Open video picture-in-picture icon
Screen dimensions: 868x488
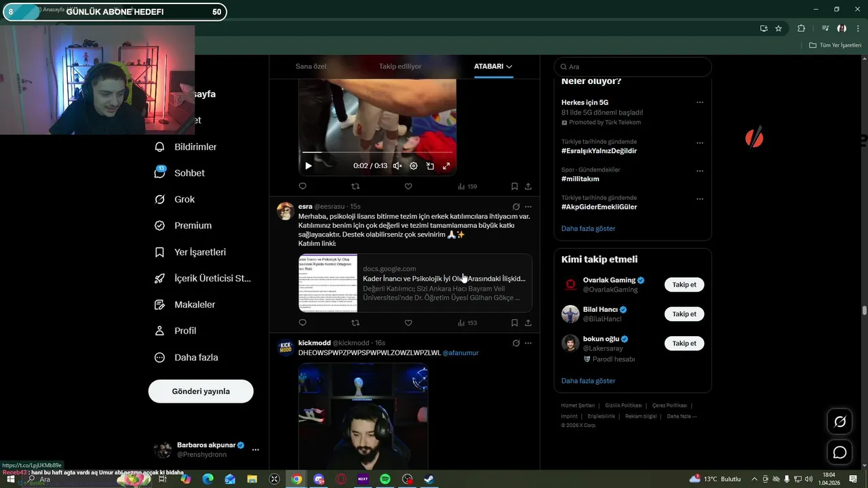point(430,166)
